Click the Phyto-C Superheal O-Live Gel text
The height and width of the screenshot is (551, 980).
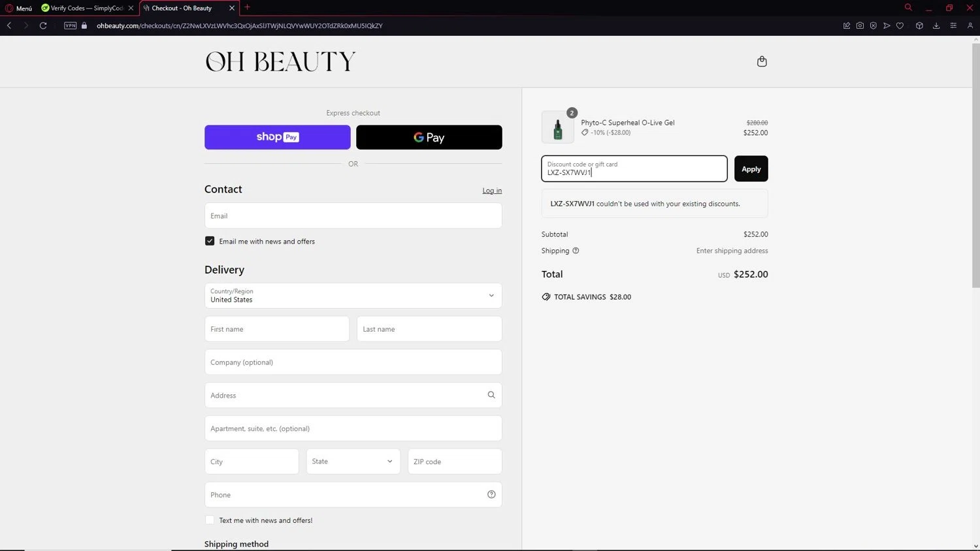tap(628, 123)
